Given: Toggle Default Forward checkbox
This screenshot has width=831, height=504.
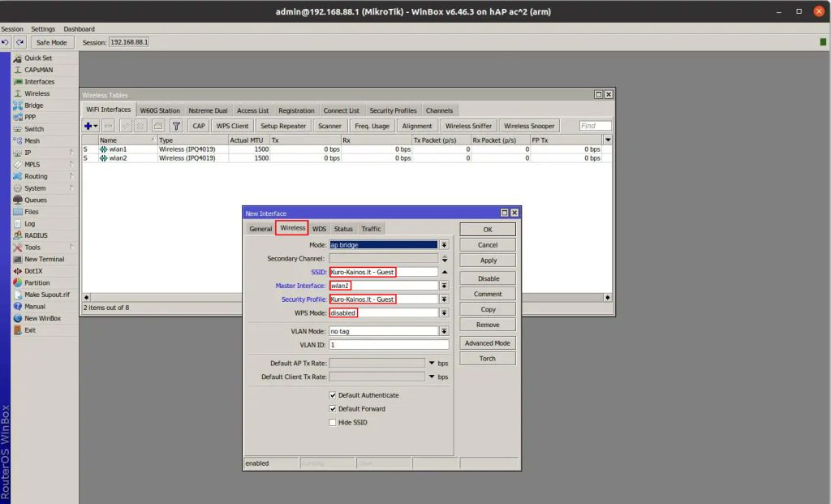Looking at the screenshot, I should coord(332,408).
